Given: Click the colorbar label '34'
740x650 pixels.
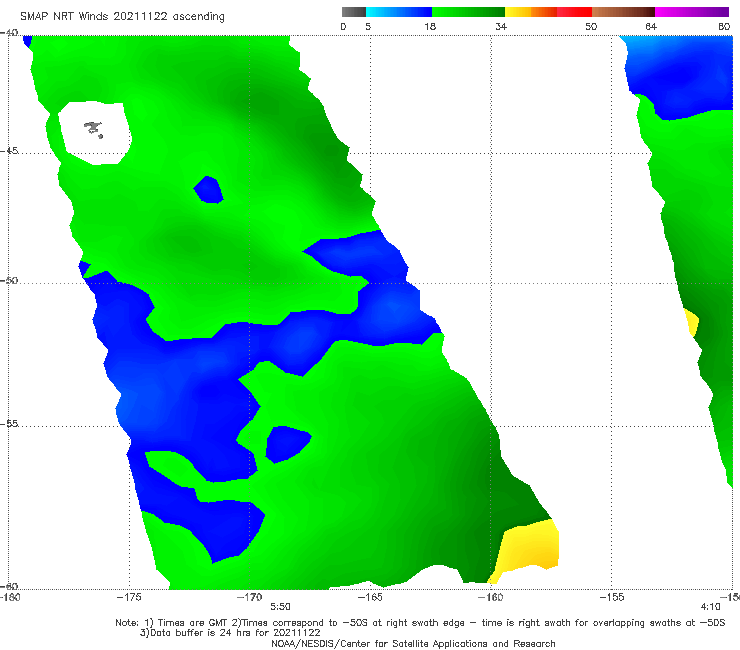Looking at the screenshot, I should tap(501, 27).
